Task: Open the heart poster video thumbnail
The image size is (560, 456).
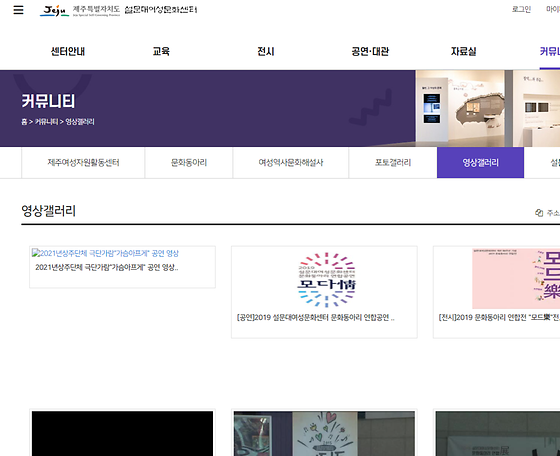Action: [324, 434]
